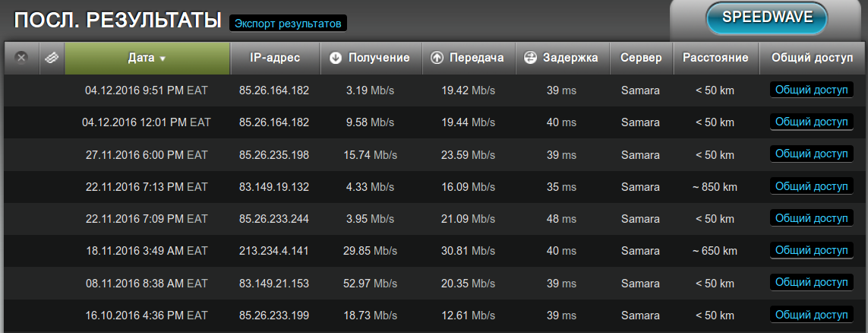Viewport: 868px width, 333px height.
Task: Select the 08.11.2016 8:38 AM result row
Action: (146, 283)
